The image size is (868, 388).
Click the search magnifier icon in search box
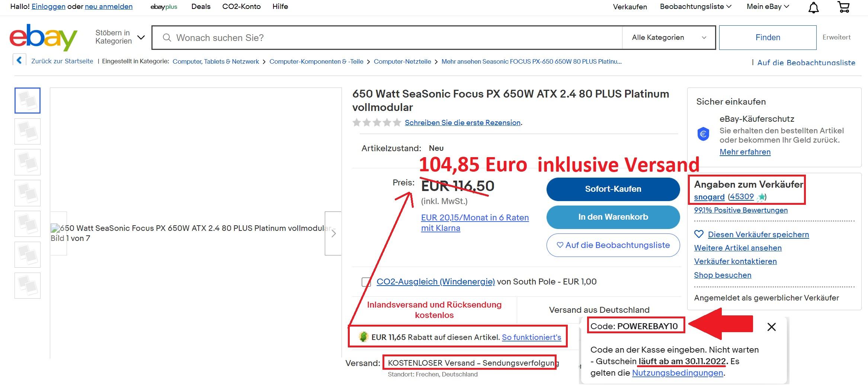167,38
